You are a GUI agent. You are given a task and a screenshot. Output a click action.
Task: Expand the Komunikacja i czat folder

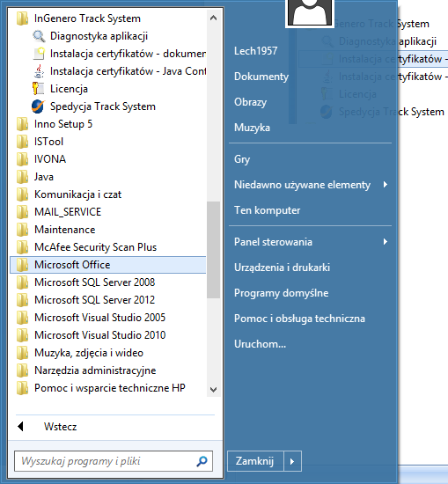[108, 194]
